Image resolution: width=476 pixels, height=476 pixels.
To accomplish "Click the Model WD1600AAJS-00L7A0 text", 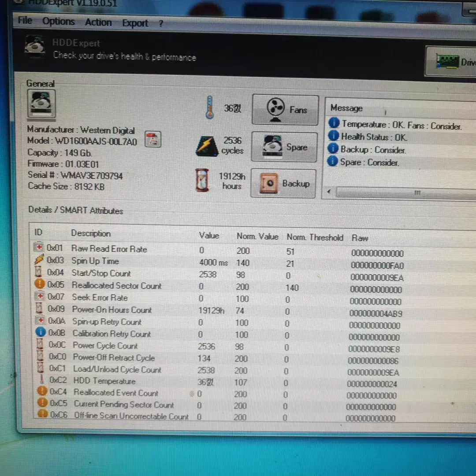I will 82,141.
